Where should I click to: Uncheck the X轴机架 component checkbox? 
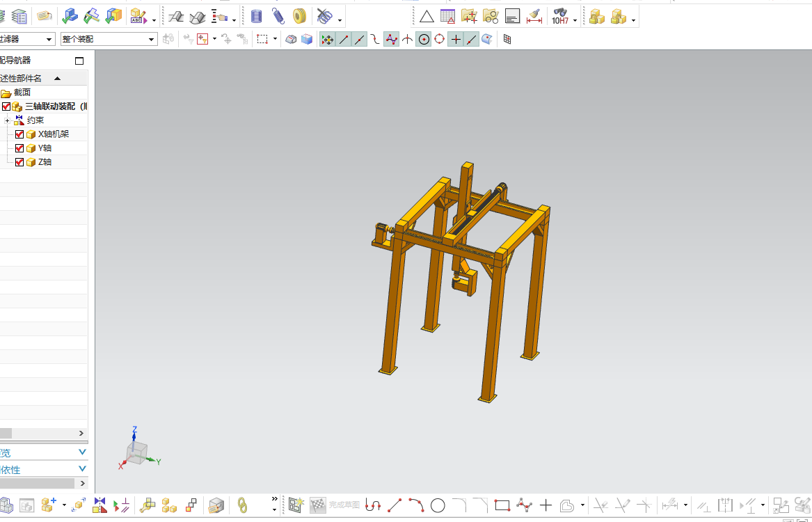click(19, 134)
